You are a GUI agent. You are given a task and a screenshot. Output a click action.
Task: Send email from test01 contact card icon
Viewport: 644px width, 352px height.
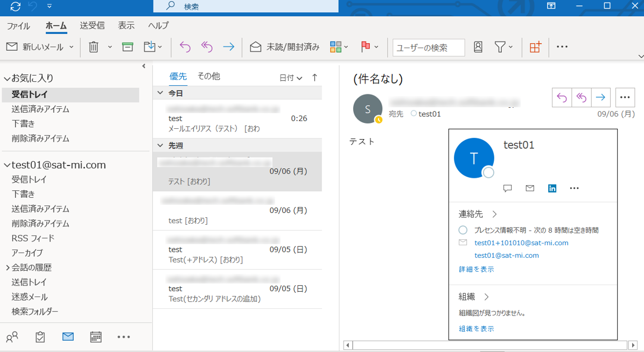pyautogui.click(x=530, y=188)
